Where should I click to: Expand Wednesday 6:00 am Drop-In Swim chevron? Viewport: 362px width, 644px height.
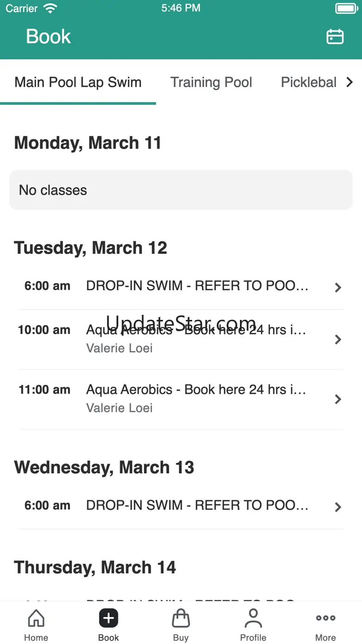(x=338, y=507)
